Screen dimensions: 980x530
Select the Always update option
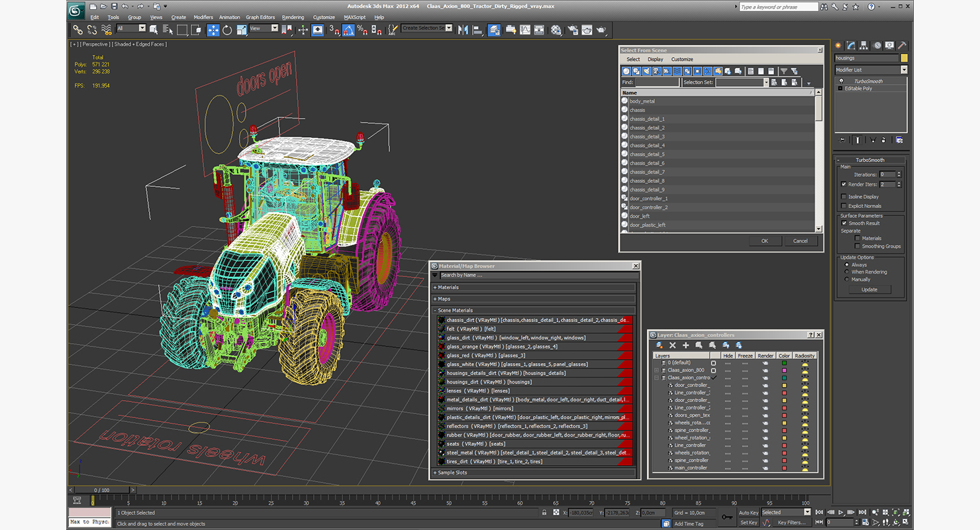click(x=846, y=265)
